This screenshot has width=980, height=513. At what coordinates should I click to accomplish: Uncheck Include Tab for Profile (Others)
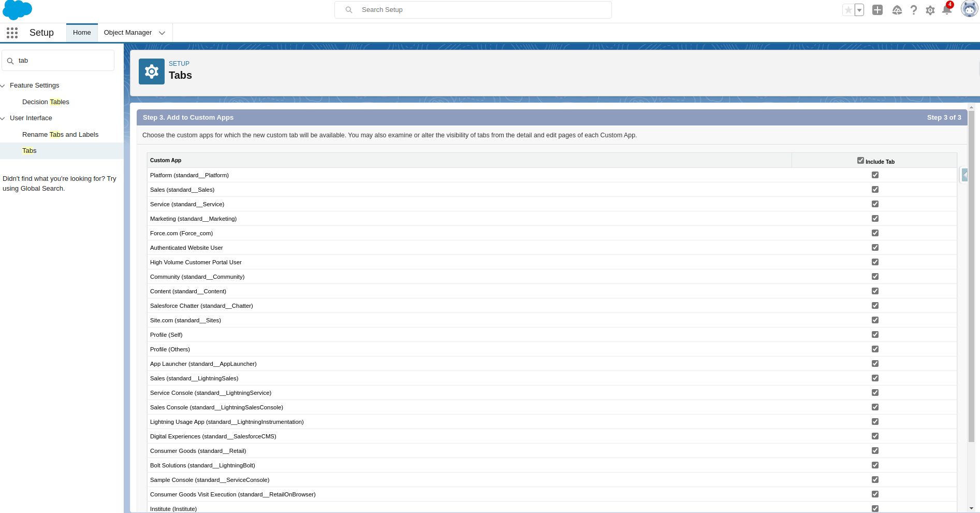[875, 349]
